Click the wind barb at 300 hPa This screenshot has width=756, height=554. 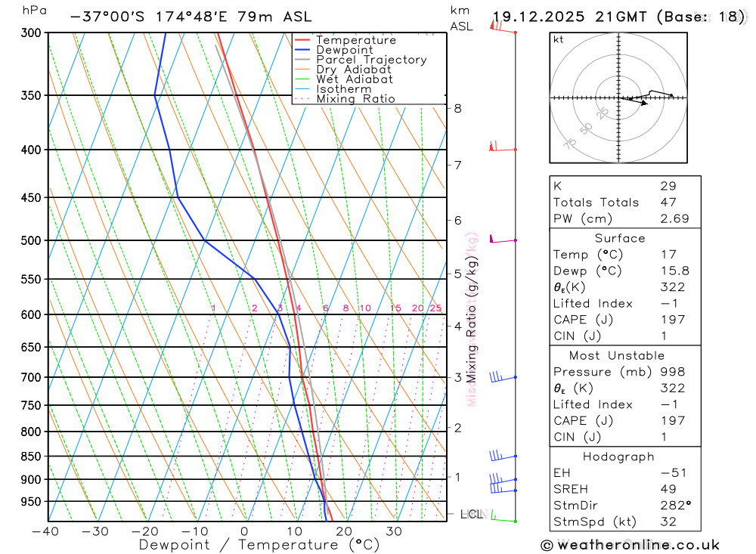[x=503, y=28]
